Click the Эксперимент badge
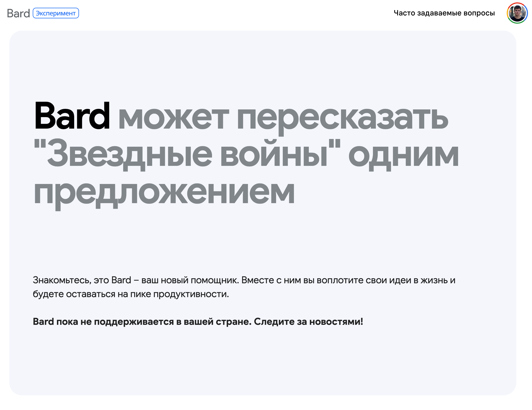 click(x=56, y=13)
